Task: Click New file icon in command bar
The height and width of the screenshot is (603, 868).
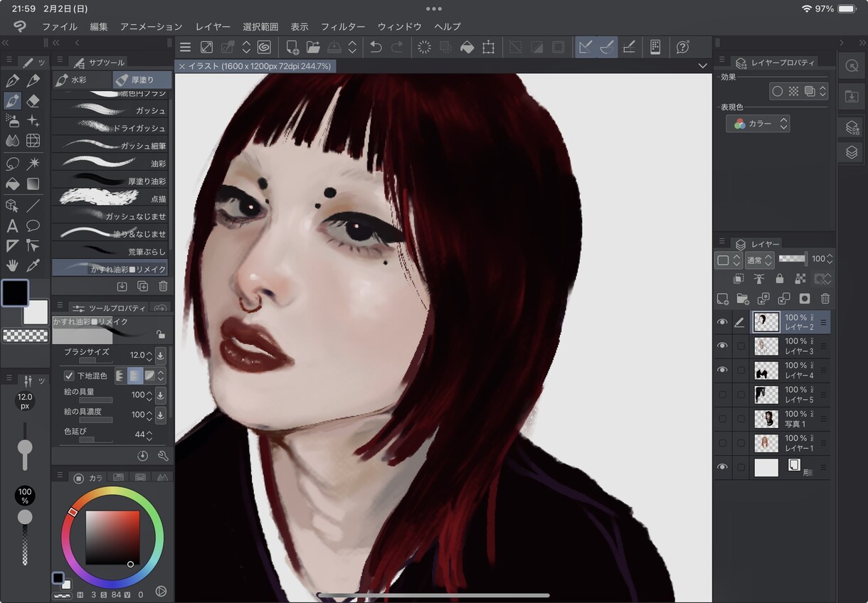Action: (292, 48)
